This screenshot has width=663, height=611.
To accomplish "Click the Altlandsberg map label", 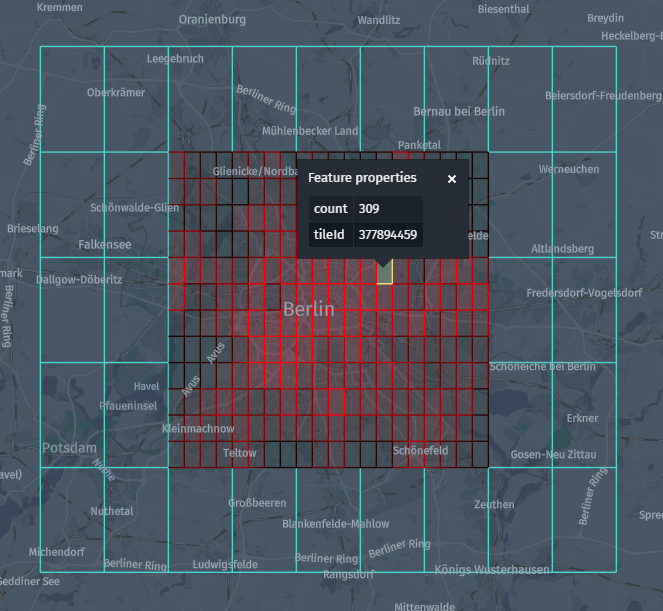I will point(562,249).
